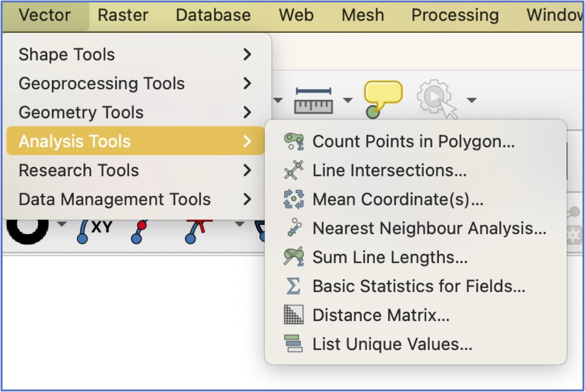Click the Sum Line Lengths icon
This screenshot has height=392, width=585.
click(x=293, y=257)
